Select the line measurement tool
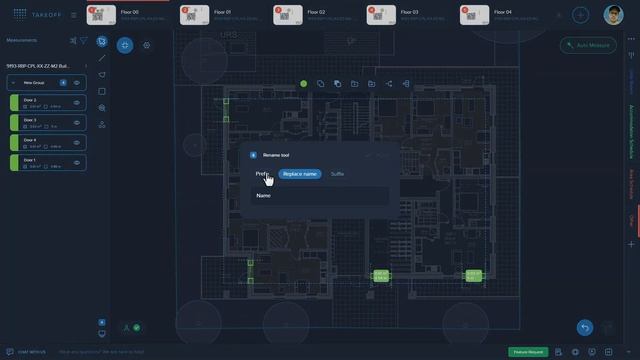640x360 pixels. (102, 58)
